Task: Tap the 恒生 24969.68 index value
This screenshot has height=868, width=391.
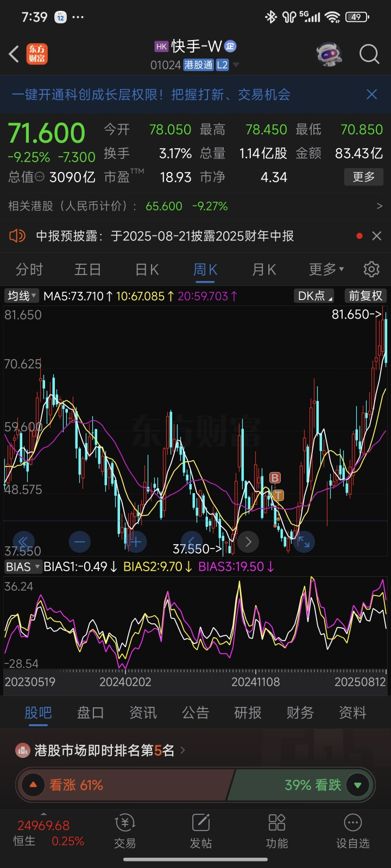Action: point(43,826)
